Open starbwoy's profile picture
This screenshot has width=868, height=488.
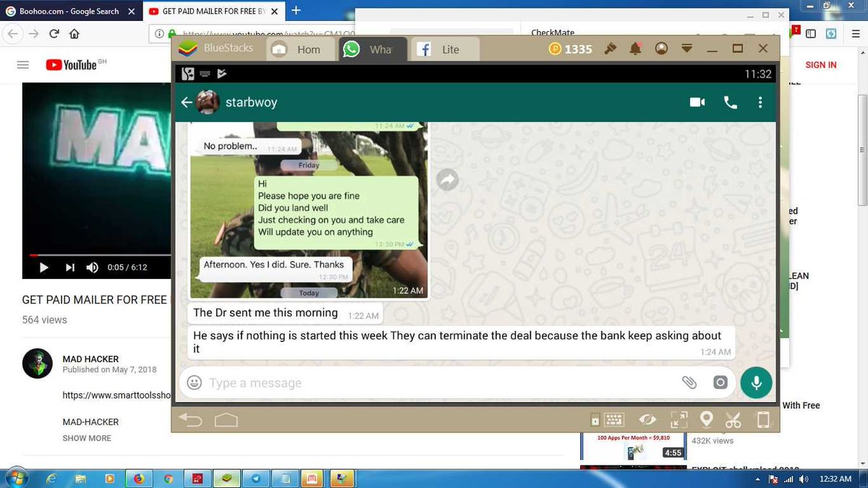[x=208, y=103]
